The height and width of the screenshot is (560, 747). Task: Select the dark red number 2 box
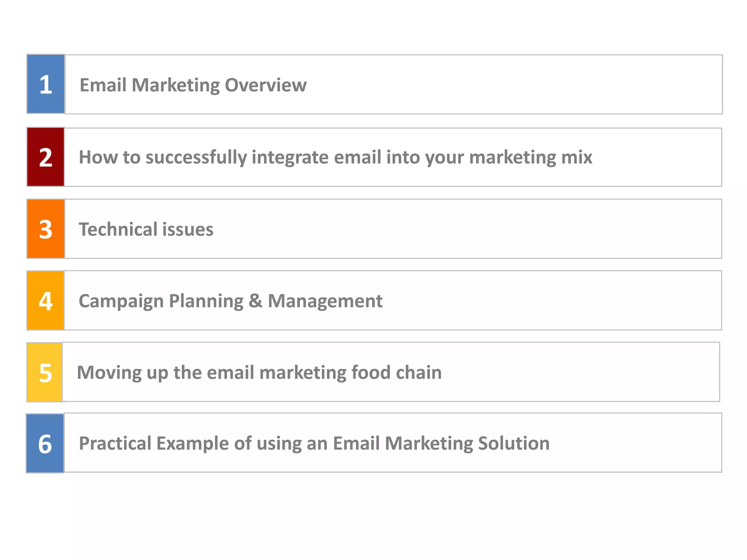46,157
